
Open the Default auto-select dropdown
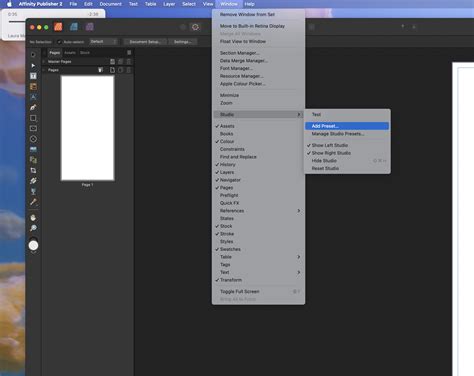tap(103, 42)
